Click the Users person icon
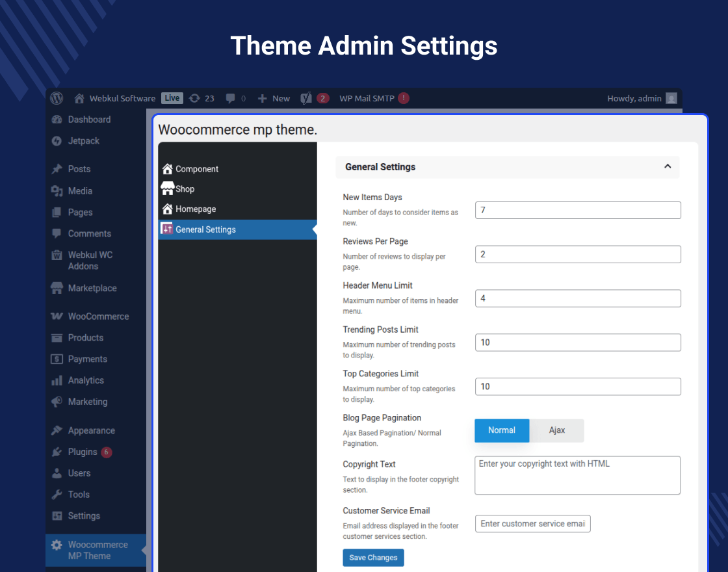728x572 pixels. [57, 473]
